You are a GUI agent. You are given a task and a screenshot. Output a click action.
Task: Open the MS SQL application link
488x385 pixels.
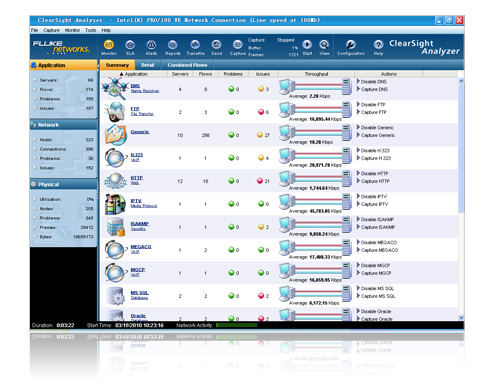[x=139, y=293]
